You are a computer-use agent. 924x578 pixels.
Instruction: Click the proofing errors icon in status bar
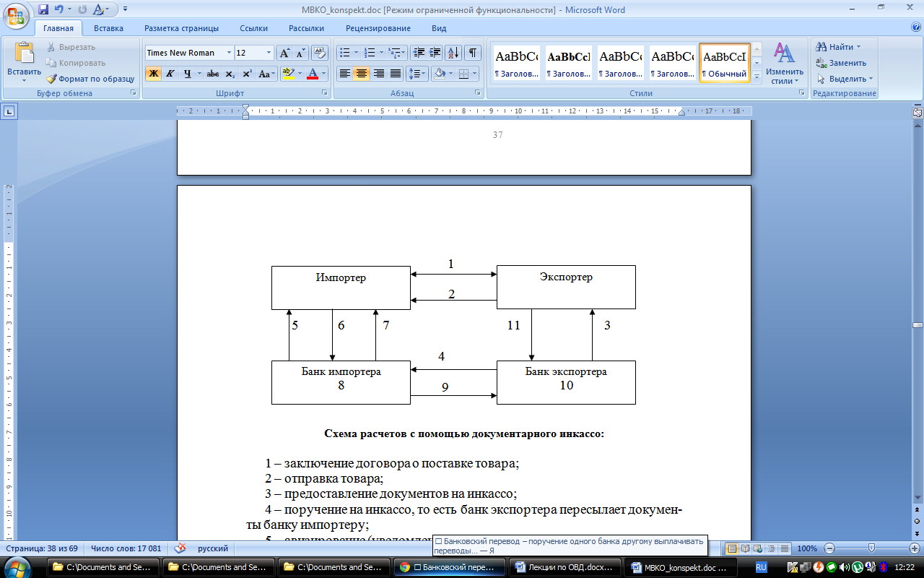(x=180, y=548)
